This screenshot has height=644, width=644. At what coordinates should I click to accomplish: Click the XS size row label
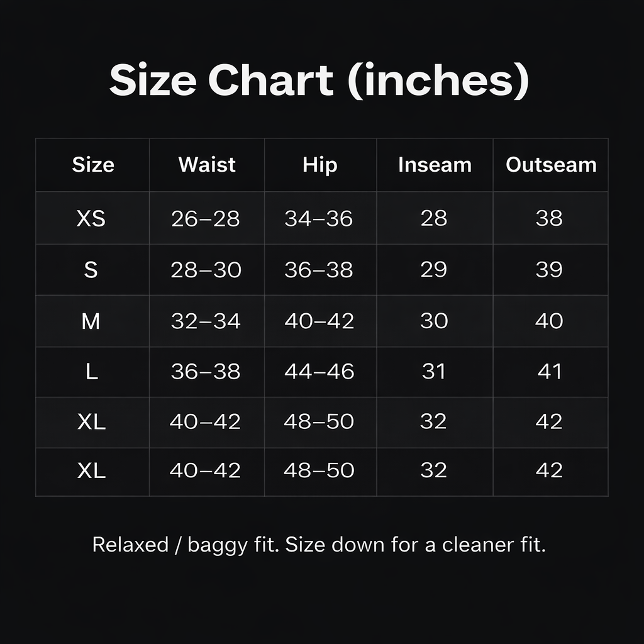(x=91, y=218)
